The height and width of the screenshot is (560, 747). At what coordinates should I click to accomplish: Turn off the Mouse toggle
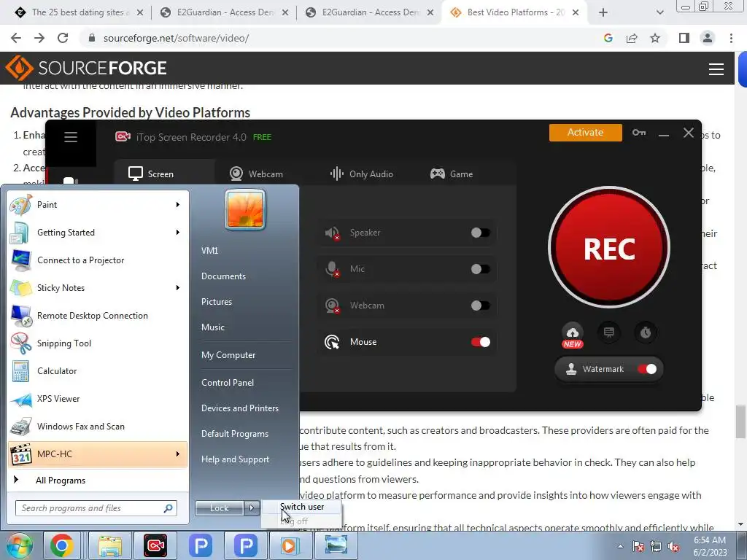coord(480,342)
